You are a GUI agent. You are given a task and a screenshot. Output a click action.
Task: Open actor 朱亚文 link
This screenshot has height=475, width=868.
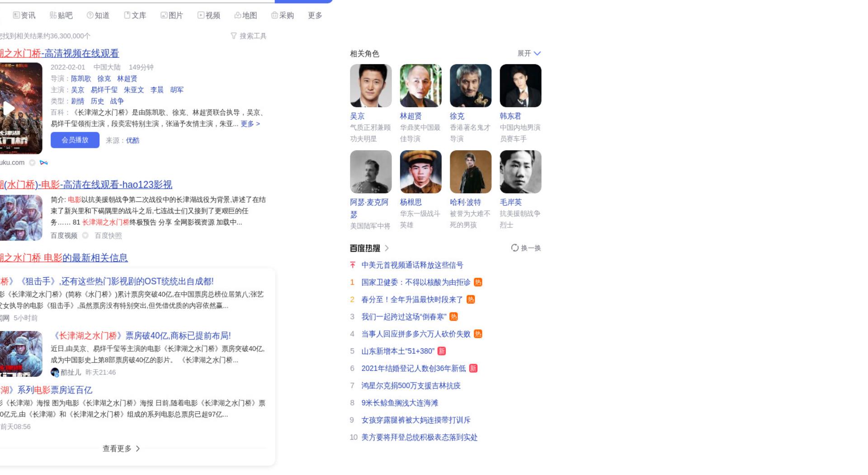coord(134,90)
